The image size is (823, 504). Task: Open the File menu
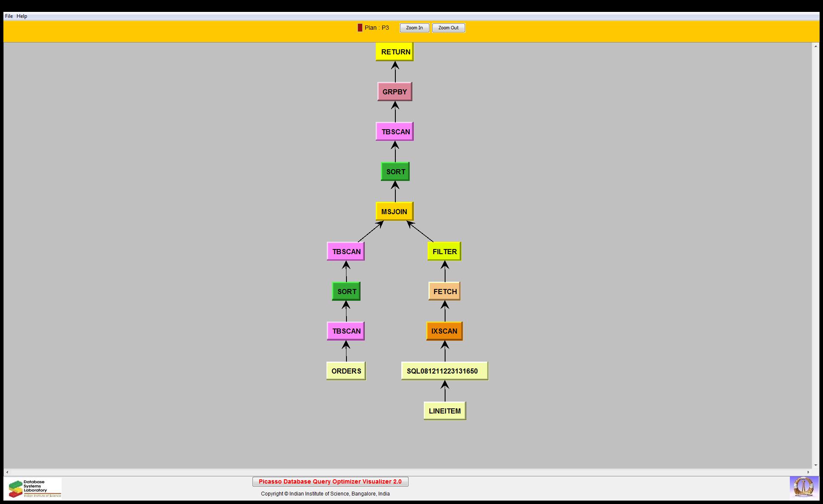click(x=9, y=16)
